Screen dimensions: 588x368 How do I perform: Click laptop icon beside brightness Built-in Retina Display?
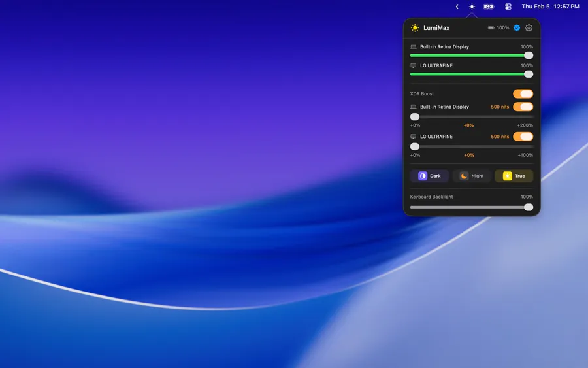[x=414, y=47]
